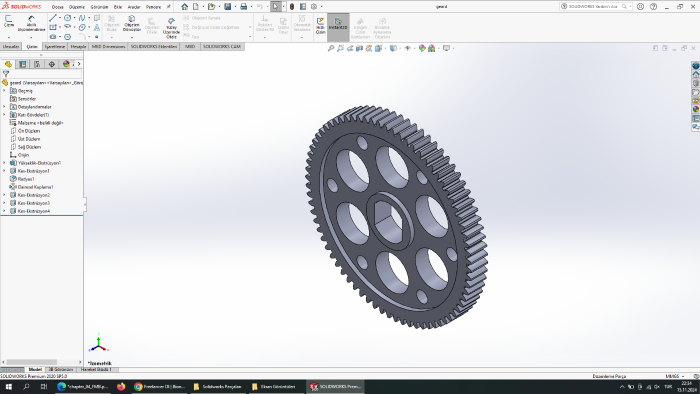
Task: Click the Apply Scene icon
Action: (431, 48)
